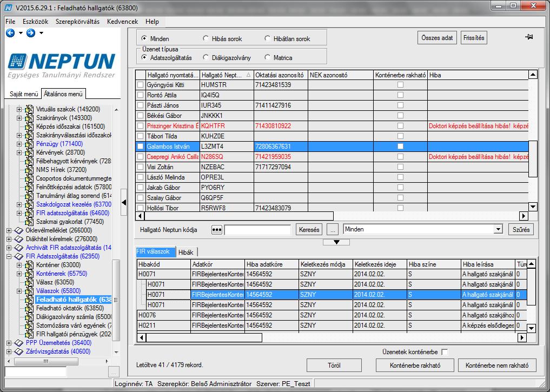Screen dimensions: 550x392
Task: Click the icon of Szakdolgozat kezelés (63700)
Action: click(x=29, y=204)
